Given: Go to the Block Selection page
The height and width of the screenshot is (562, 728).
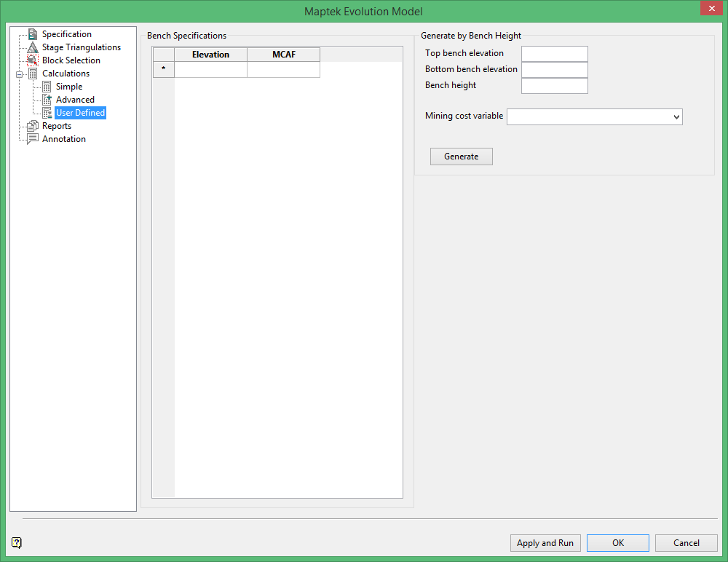Looking at the screenshot, I should (x=71, y=60).
